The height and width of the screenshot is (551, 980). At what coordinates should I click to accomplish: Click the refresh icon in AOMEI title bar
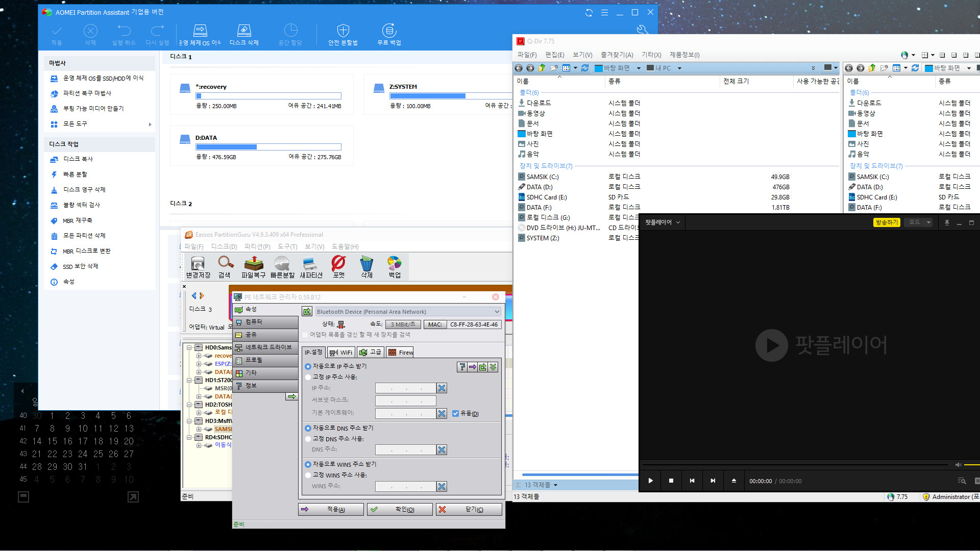pos(589,13)
